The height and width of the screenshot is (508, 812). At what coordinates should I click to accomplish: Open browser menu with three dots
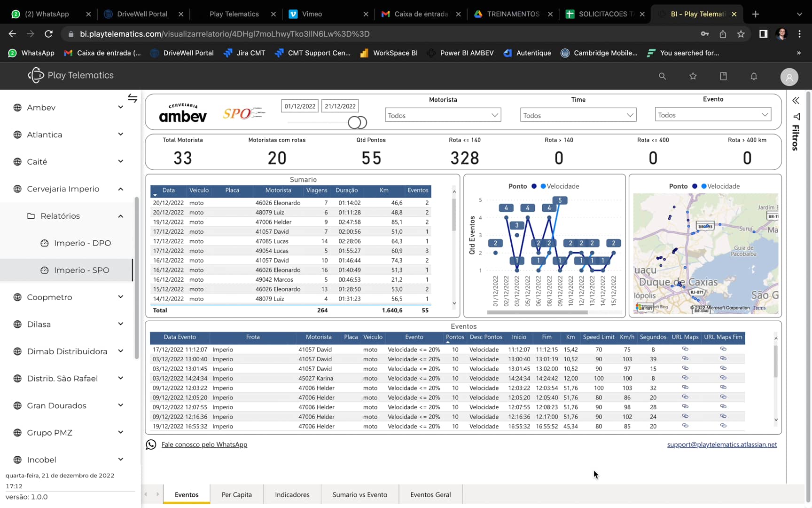pos(799,34)
